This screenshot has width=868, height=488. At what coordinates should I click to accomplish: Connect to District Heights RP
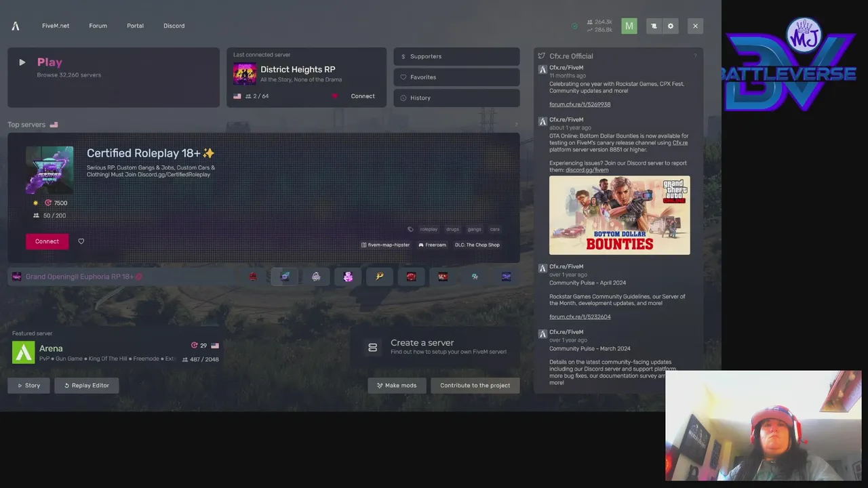click(363, 96)
